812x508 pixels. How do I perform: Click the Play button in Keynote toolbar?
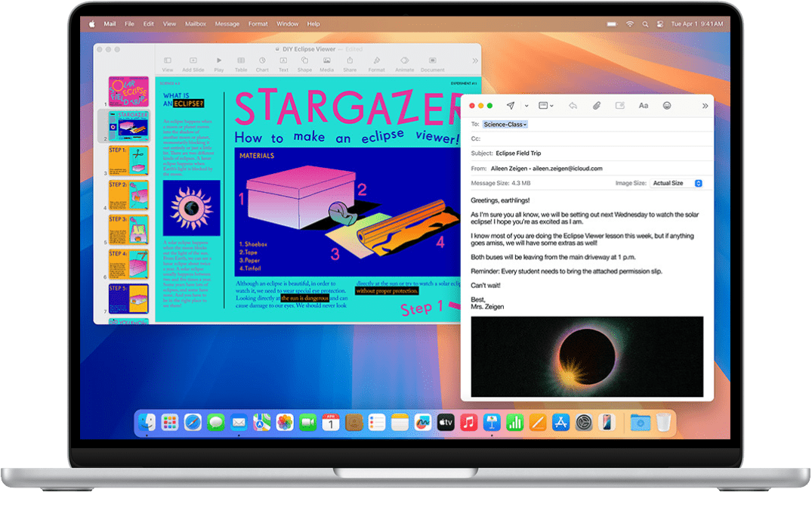(x=219, y=63)
